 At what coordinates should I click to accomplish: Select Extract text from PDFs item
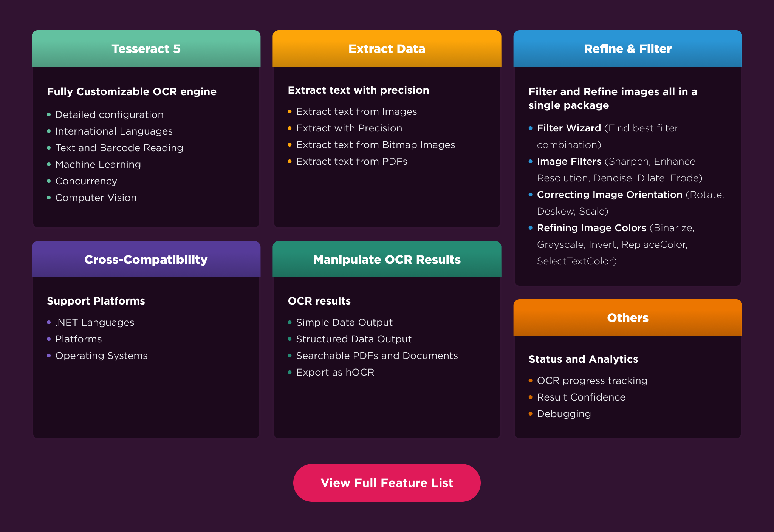tap(351, 161)
